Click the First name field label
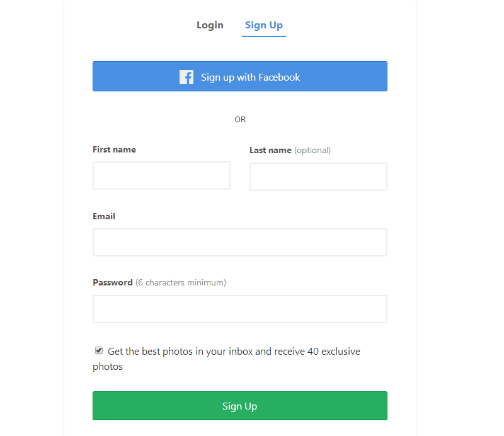Image resolution: width=504 pixels, height=436 pixels. coord(114,150)
